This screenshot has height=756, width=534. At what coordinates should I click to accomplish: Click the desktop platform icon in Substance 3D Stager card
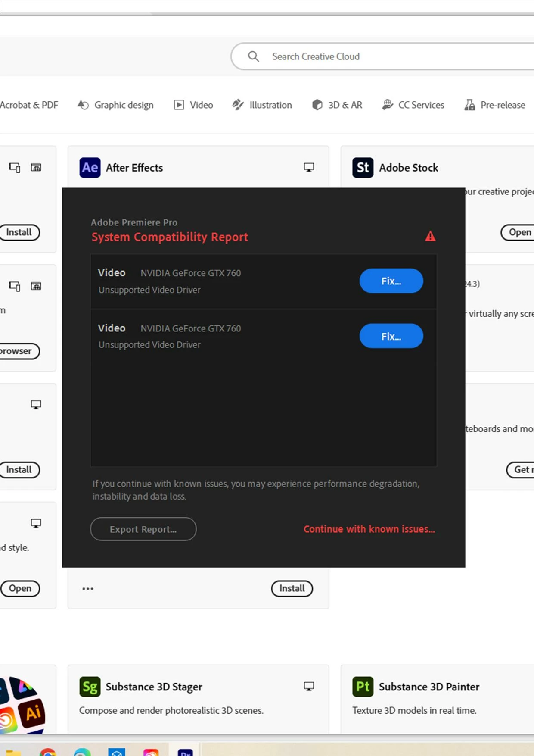pyautogui.click(x=309, y=686)
